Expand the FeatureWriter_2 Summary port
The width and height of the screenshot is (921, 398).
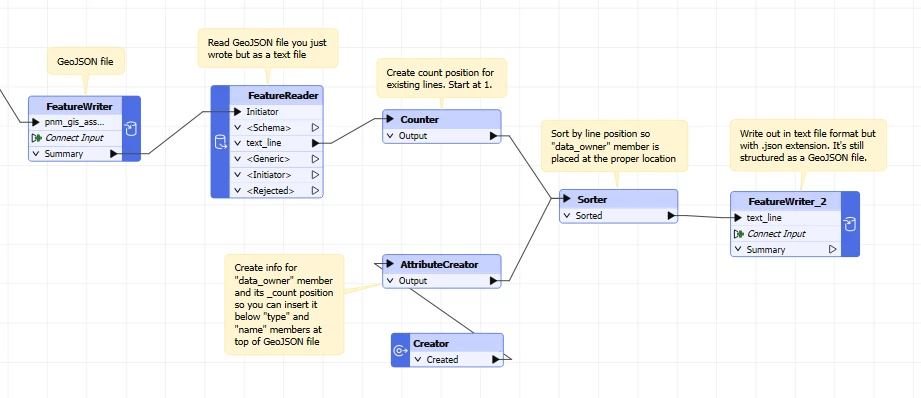pos(738,249)
